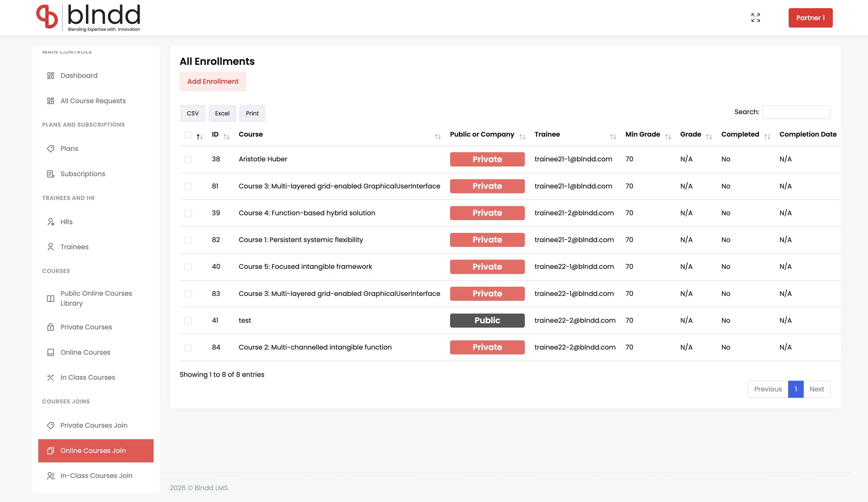Click the All Course Requests icon
This screenshot has width=868, height=502.
point(51,101)
